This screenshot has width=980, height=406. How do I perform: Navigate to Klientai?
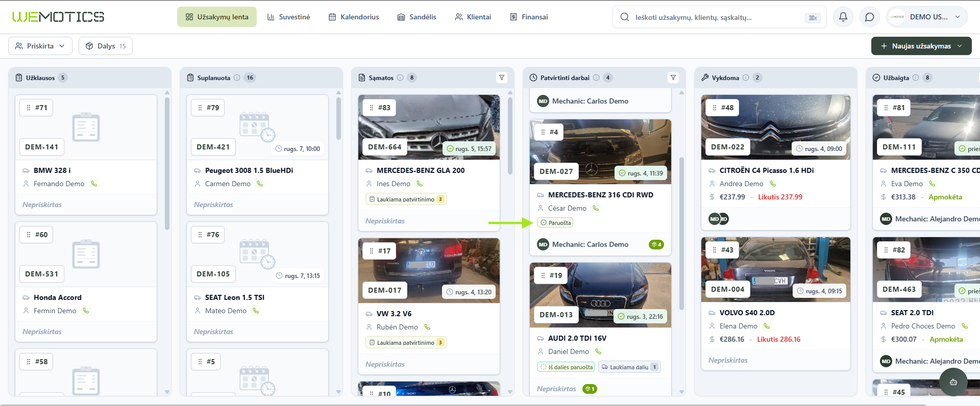click(x=473, y=17)
